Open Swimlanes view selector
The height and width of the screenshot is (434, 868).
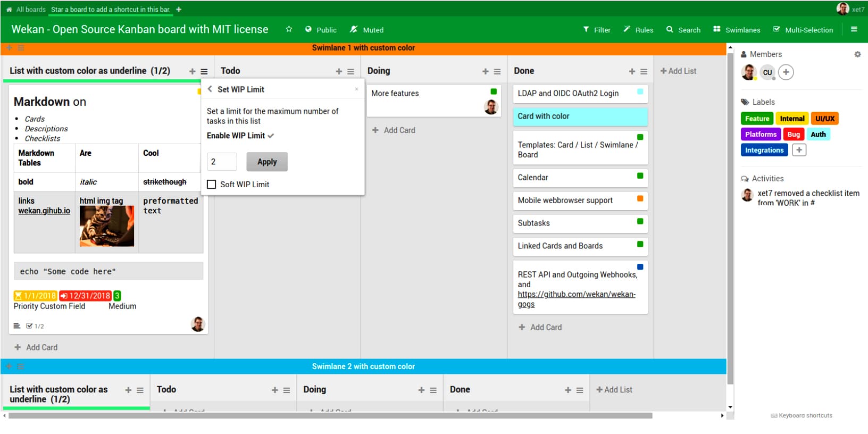pyautogui.click(x=737, y=30)
